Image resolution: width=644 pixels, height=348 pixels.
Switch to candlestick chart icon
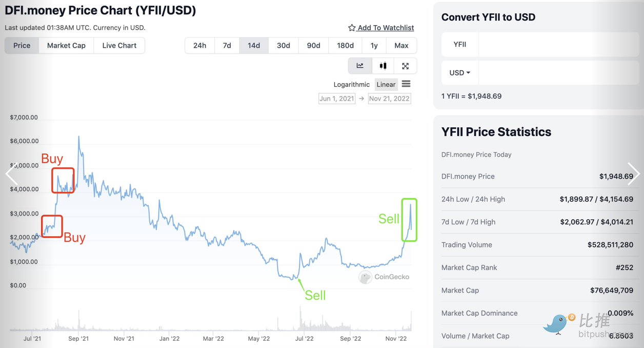point(383,66)
